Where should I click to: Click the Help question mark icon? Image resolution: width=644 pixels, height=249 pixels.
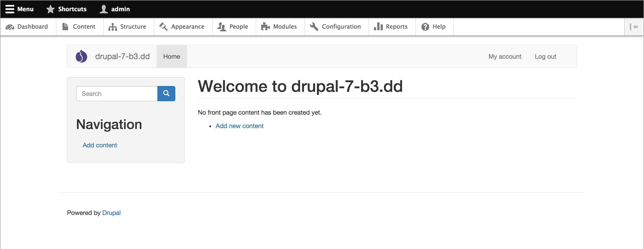(425, 27)
